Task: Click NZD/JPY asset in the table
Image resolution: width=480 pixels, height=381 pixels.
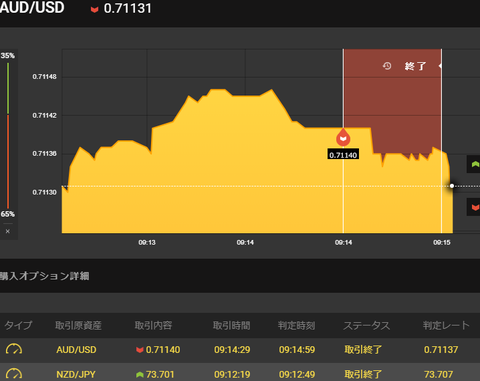Action: (76, 374)
